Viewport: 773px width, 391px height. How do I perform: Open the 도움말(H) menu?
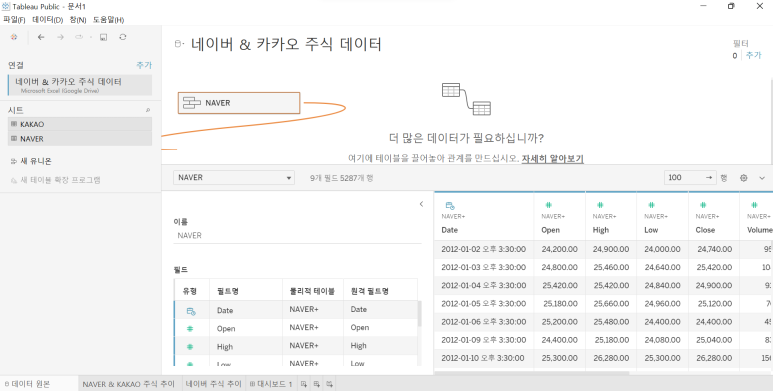(108, 20)
